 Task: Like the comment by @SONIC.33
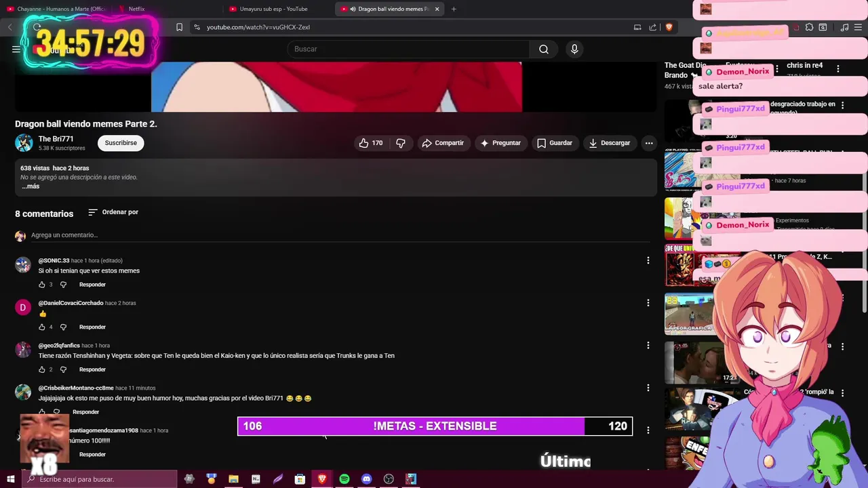[42, 285]
